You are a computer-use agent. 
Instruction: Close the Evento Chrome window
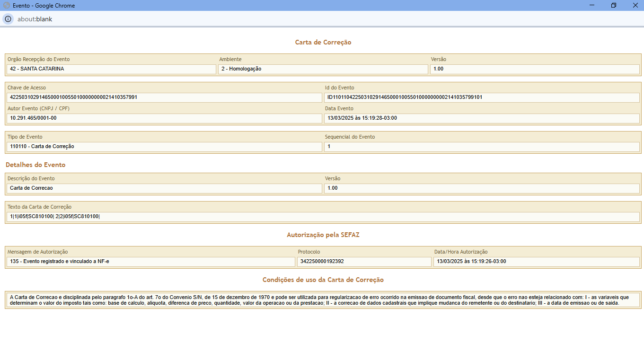pyautogui.click(x=635, y=5)
